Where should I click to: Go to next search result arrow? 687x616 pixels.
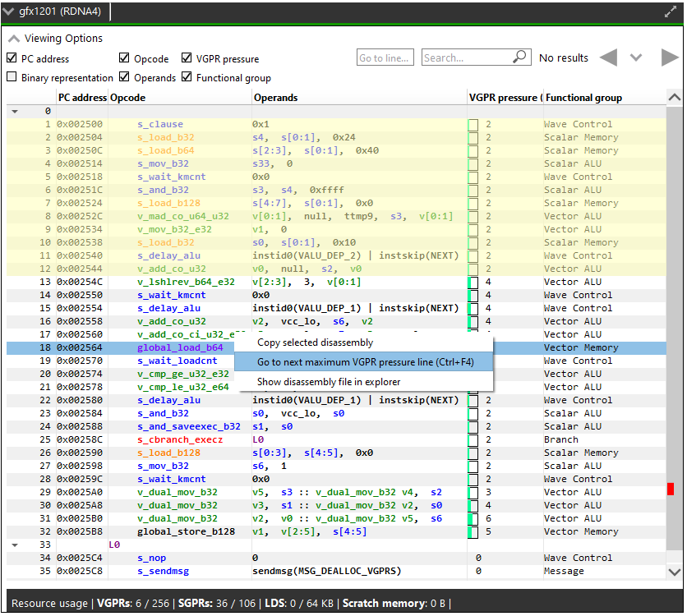670,57
